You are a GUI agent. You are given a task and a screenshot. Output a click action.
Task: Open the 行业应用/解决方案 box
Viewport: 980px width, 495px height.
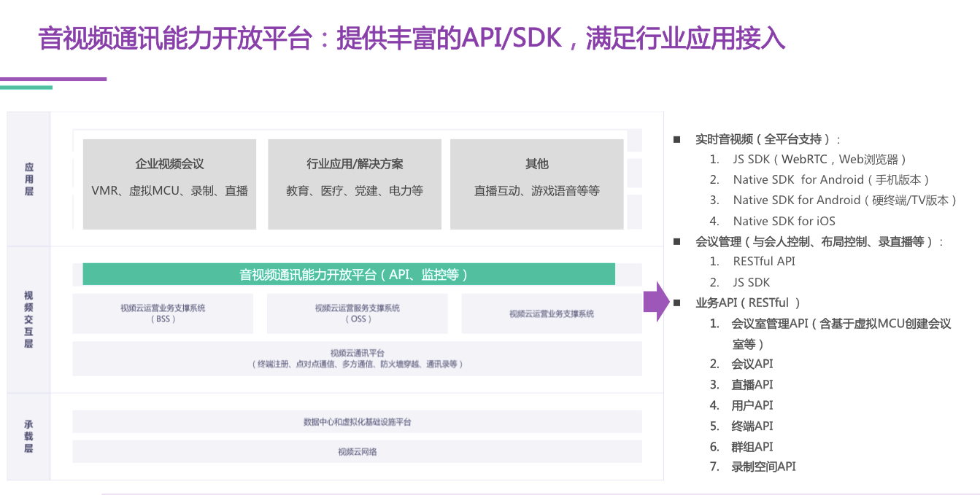(x=355, y=182)
